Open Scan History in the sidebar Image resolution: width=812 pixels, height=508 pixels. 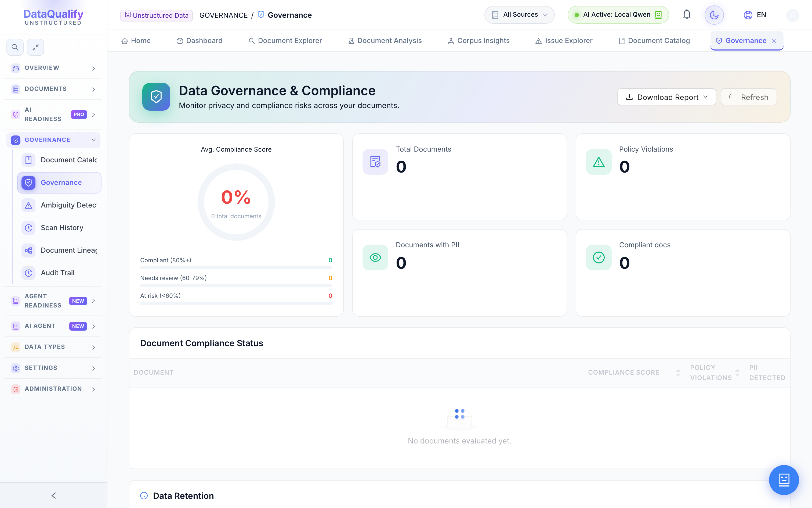pyautogui.click(x=59, y=228)
